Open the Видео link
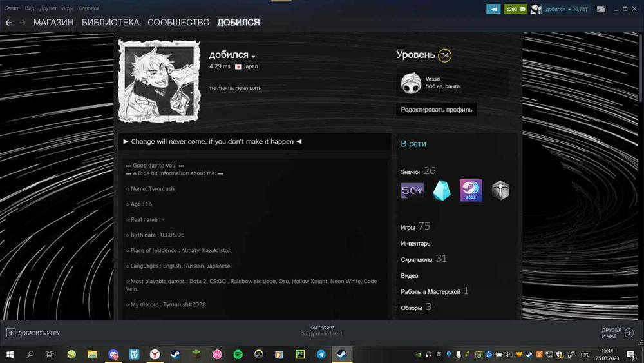The width and height of the screenshot is (644, 363). (409, 276)
